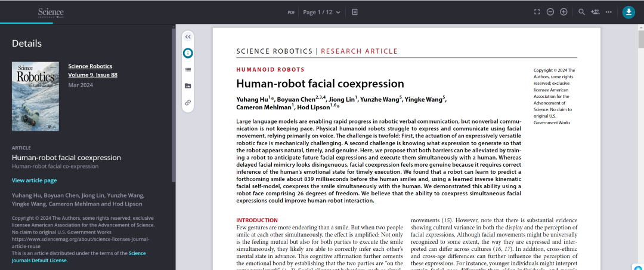This screenshot has width=644, height=270.
Task: Click the RESEARCH ARTICLE header text
Action: (359, 51)
